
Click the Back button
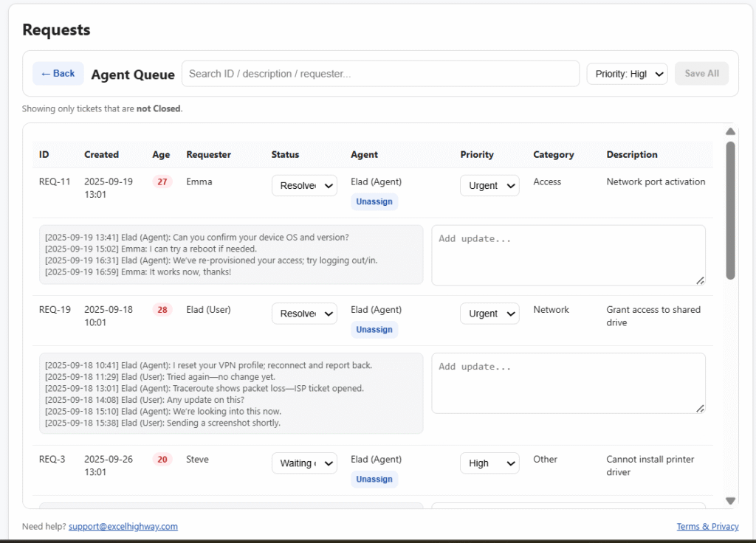(58, 74)
